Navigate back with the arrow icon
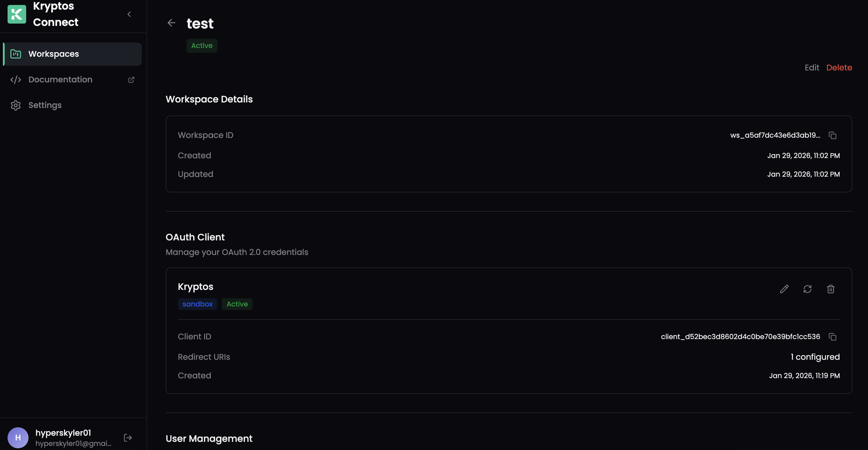Viewport: 868px width, 450px height. [171, 23]
